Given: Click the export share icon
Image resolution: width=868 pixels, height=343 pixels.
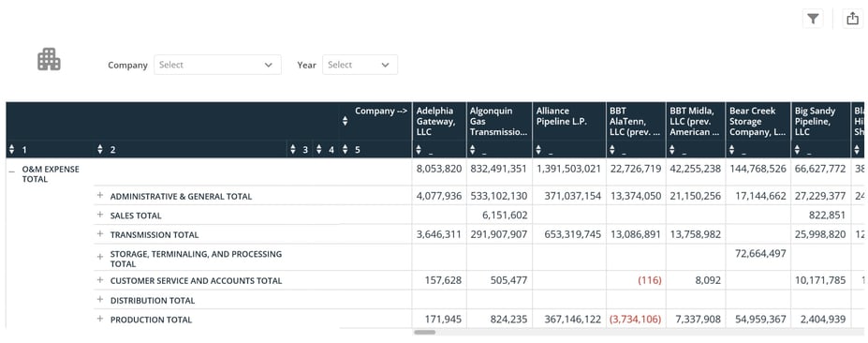Looking at the screenshot, I should click(x=852, y=19).
